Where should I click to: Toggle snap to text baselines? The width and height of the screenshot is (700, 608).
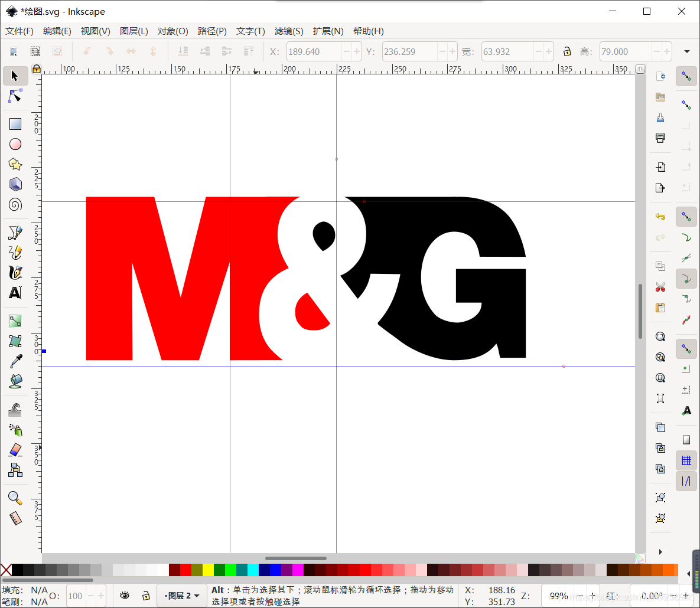tap(686, 411)
